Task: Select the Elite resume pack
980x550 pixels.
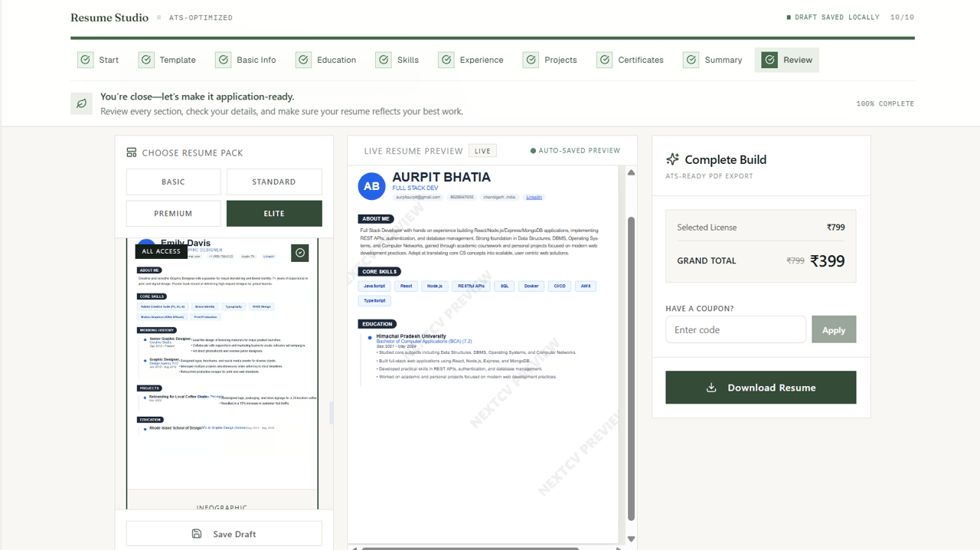Action: click(x=274, y=214)
